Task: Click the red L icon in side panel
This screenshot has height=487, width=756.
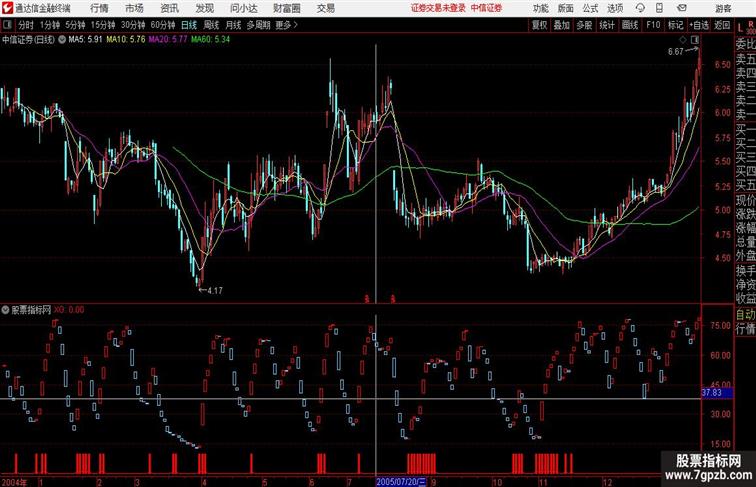Action: tap(740, 28)
